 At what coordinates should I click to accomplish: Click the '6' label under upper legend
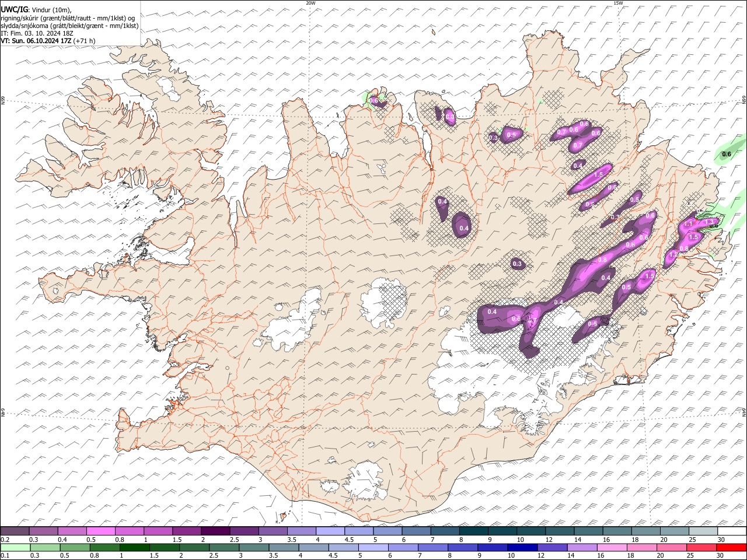[x=403, y=540]
